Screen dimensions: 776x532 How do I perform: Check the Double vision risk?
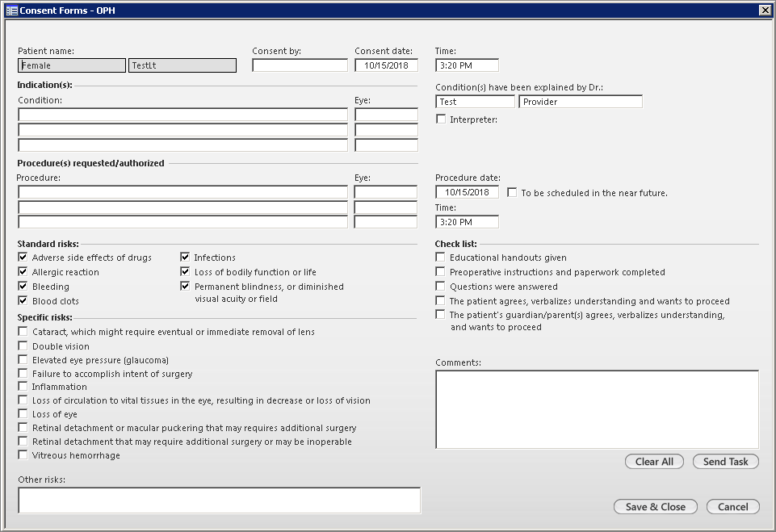[x=23, y=346]
